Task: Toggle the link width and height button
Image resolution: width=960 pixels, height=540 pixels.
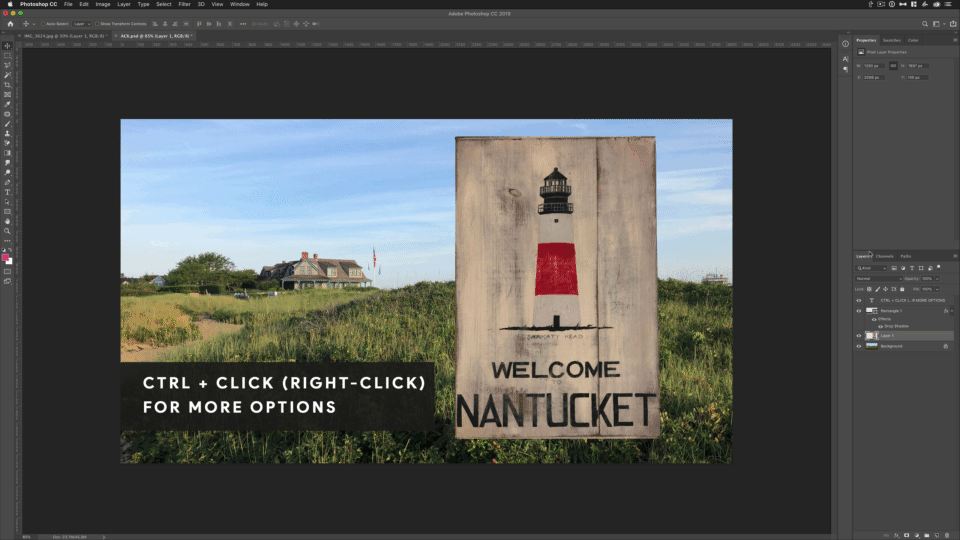Action: (893, 66)
